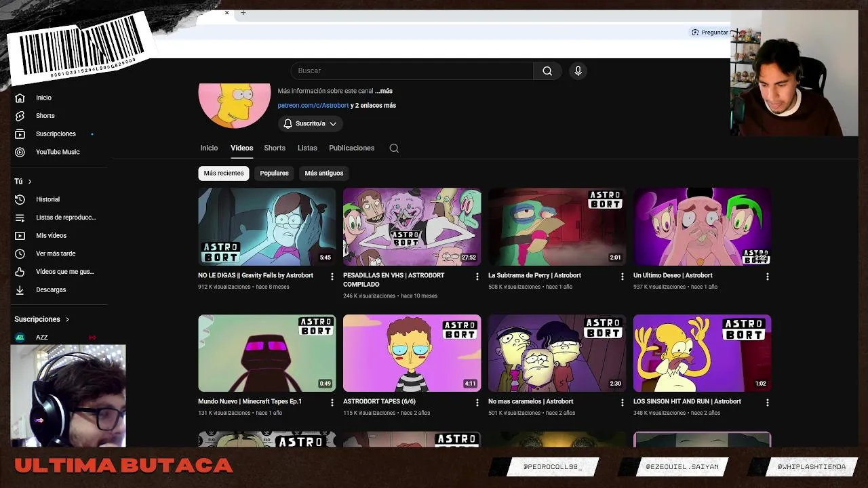Play the No mas caramelos thumbnail
This screenshot has height=488, width=868.
point(557,353)
